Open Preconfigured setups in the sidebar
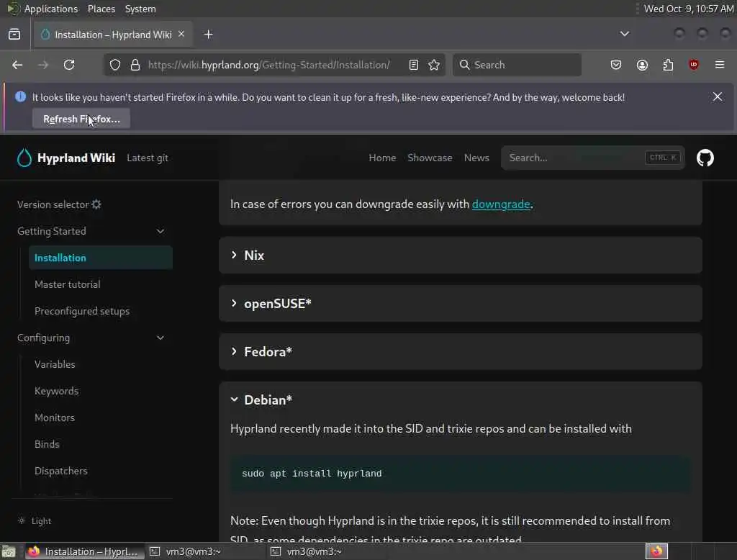The height and width of the screenshot is (560, 737). tap(82, 311)
